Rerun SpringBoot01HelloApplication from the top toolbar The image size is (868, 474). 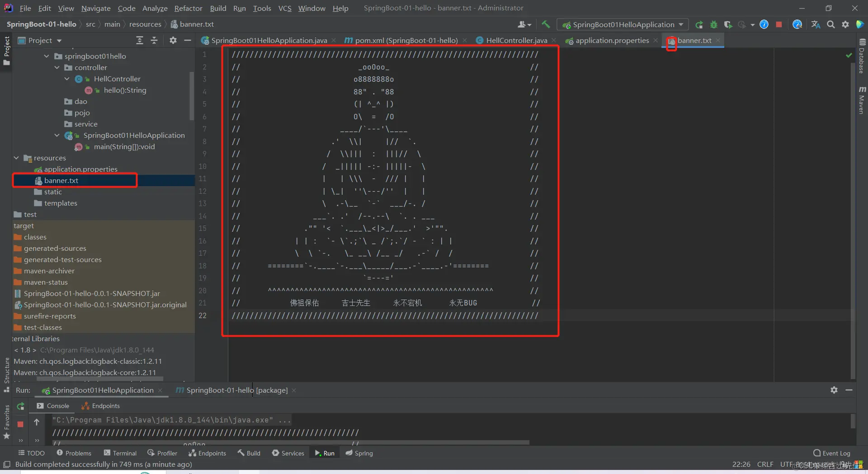(699, 25)
